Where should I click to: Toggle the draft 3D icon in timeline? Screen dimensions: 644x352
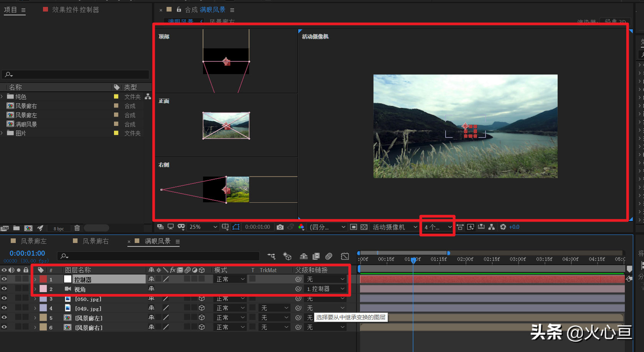click(x=287, y=256)
